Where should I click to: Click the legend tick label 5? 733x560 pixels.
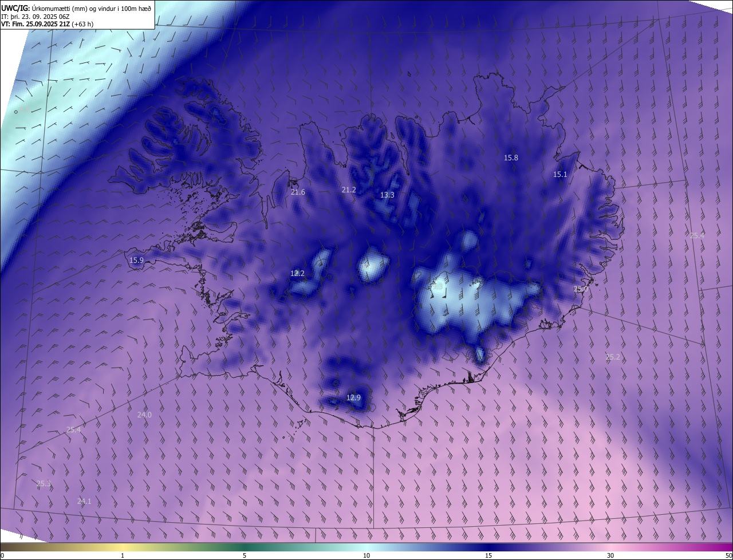tap(245, 556)
